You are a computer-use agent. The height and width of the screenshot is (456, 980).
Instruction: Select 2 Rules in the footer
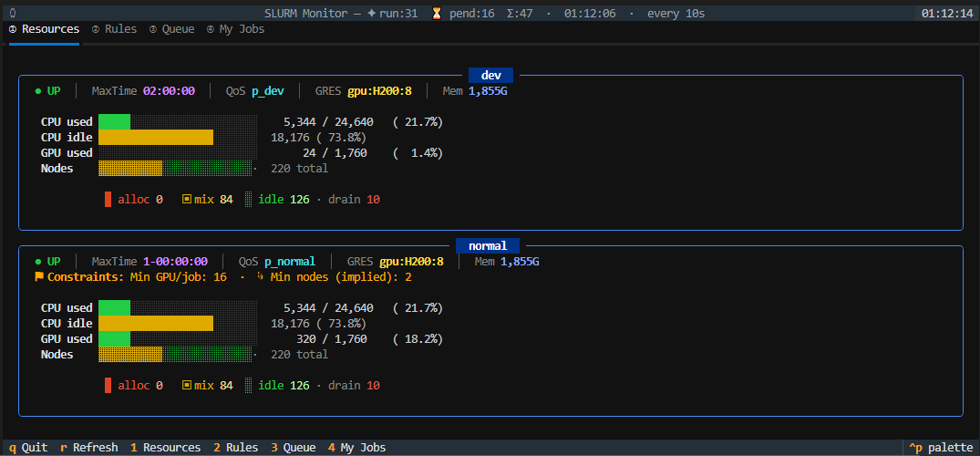click(x=235, y=447)
